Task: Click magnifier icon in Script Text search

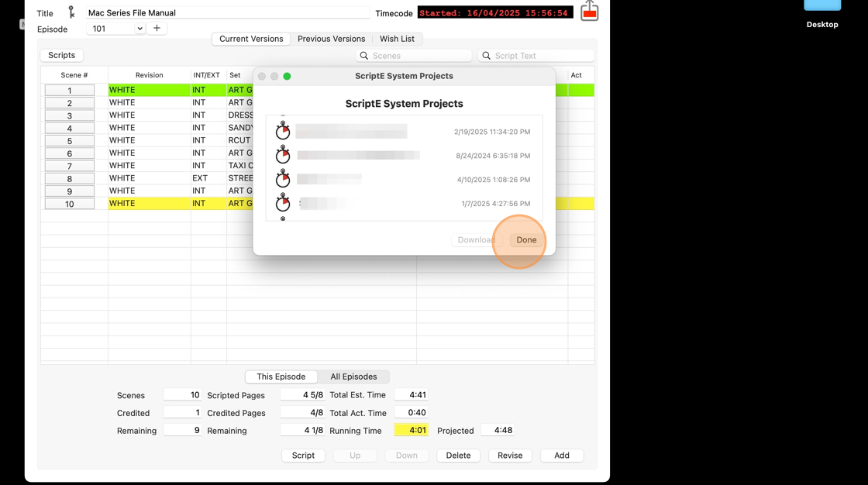Action: click(x=487, y=55)
